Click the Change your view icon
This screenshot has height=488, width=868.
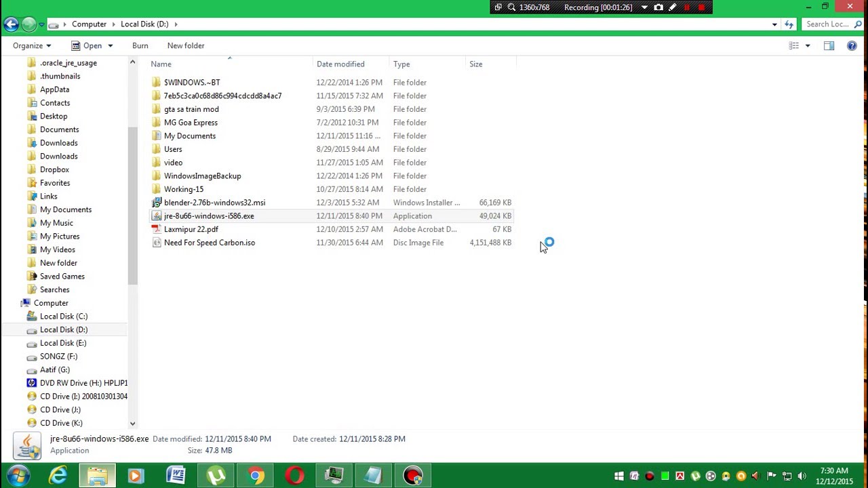click(794, 45)
